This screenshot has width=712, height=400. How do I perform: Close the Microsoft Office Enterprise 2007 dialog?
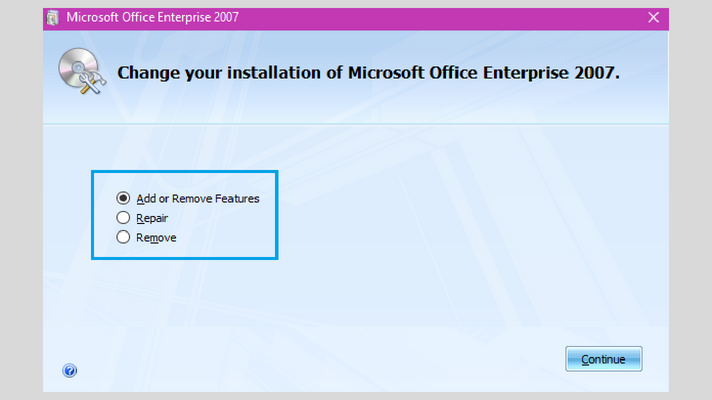point(653,18)
